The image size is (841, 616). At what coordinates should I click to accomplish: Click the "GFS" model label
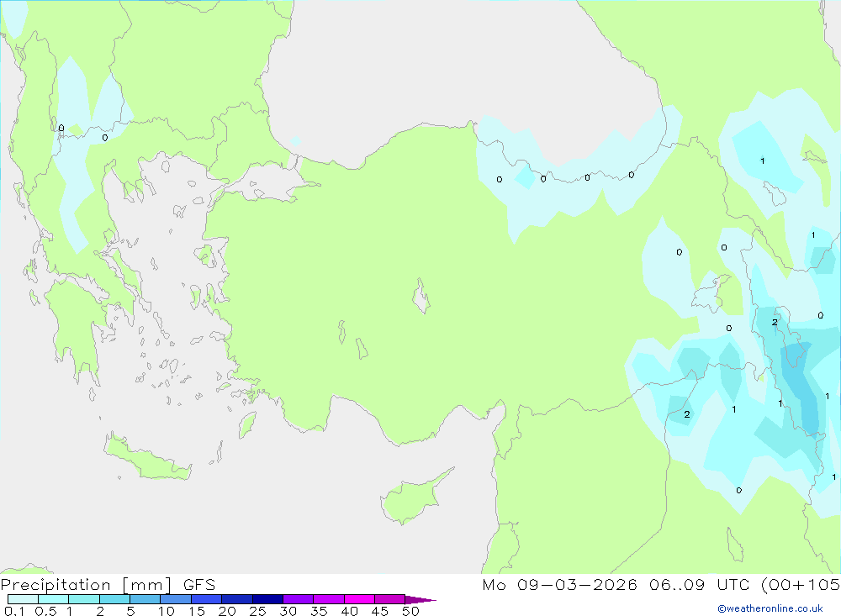pyautogui.click(x=199, y=585)
